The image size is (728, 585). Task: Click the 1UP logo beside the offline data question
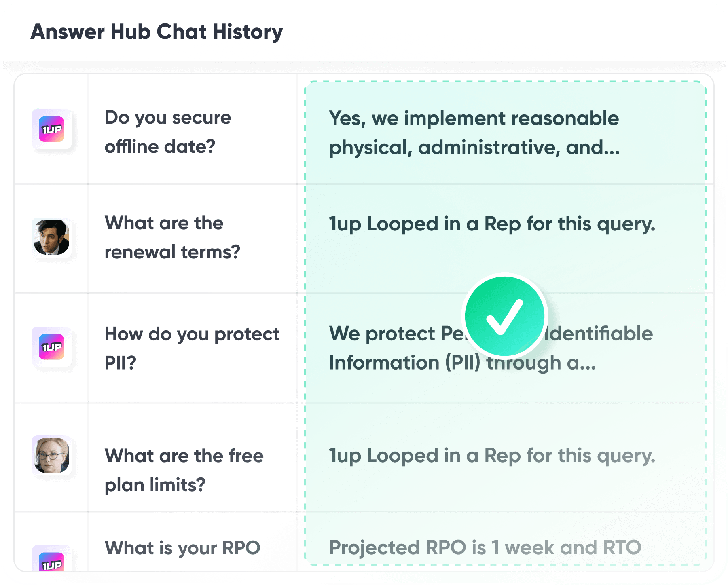pyautogui.click(x=52, y=129)
